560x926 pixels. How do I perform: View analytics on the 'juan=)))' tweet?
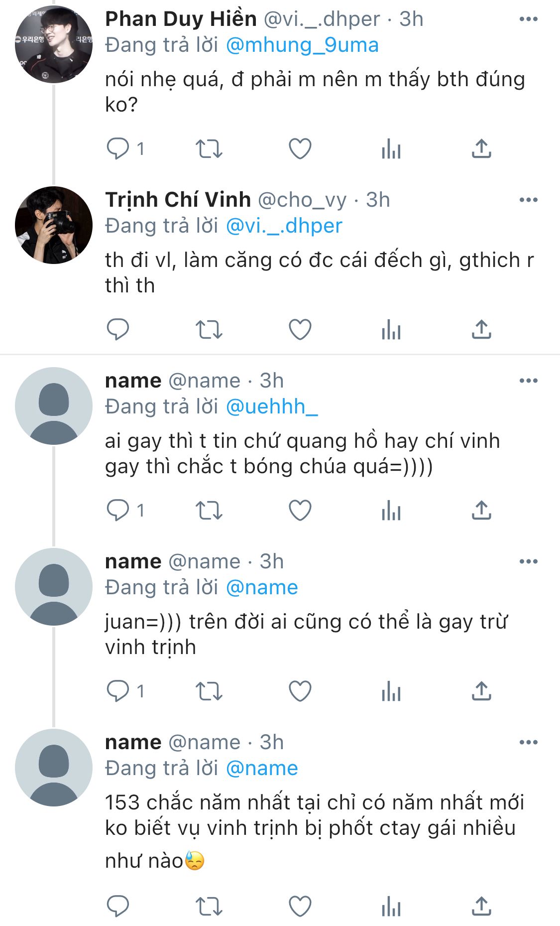click(x=391, y=691)
